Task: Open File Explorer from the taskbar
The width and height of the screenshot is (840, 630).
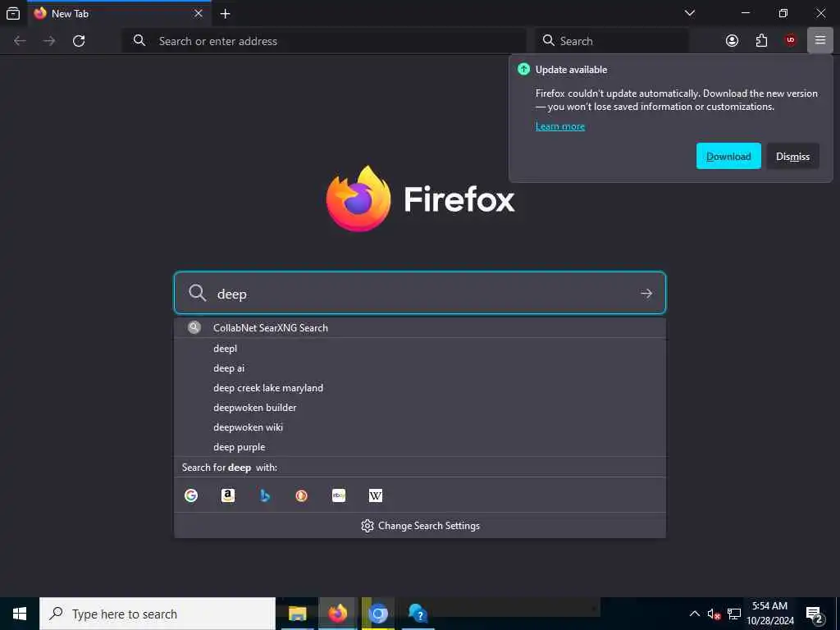Action: [297, 614]
